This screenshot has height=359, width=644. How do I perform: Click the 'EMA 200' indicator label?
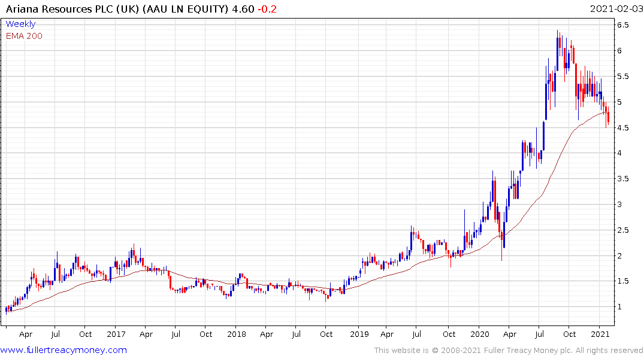click(x=24, y=36)
